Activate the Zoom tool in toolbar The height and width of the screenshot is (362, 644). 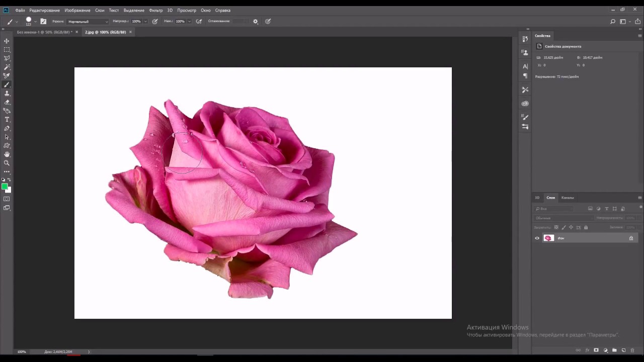(7, 163)
